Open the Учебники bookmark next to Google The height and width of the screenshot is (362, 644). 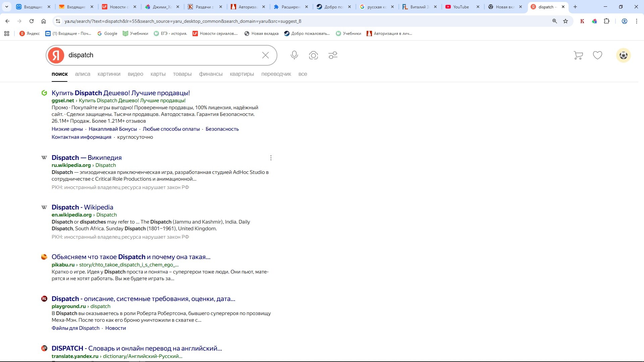pos(136,34)
